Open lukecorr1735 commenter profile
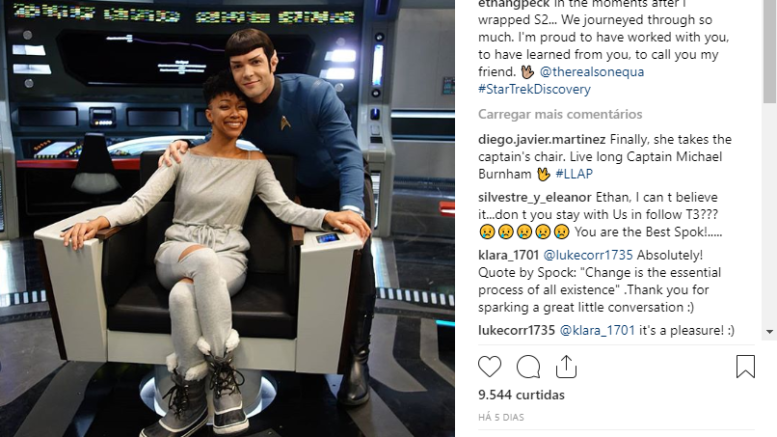 516,330
